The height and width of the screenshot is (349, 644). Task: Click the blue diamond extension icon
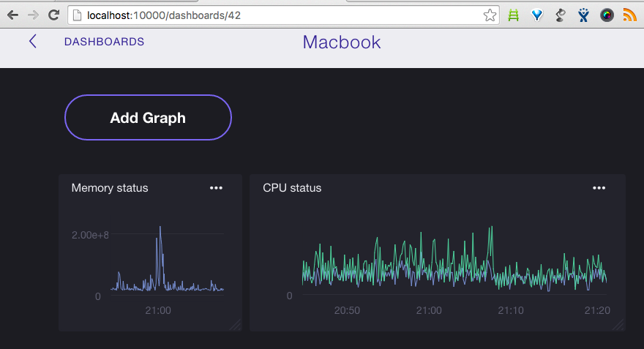pyautogui.click(x=537, y=15)
